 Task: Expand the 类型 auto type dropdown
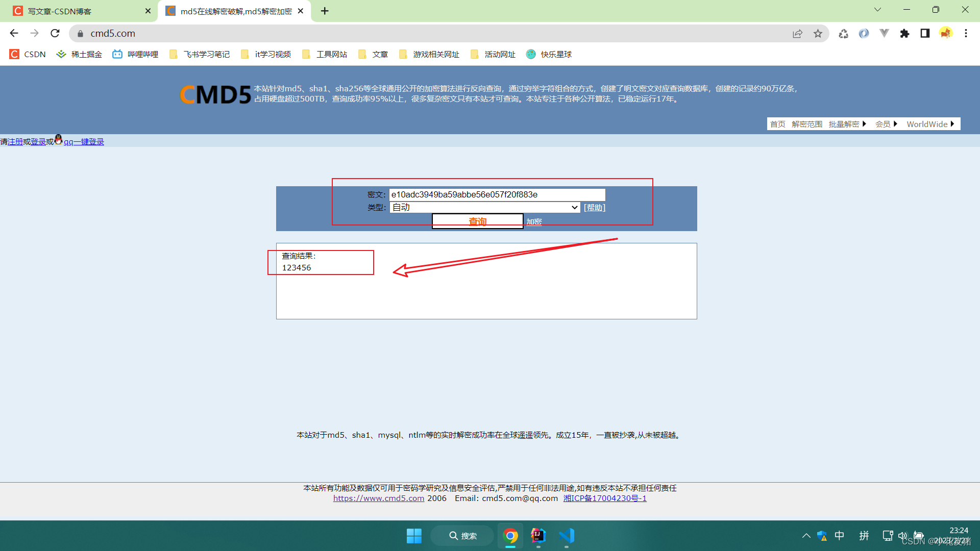(484, 207)
